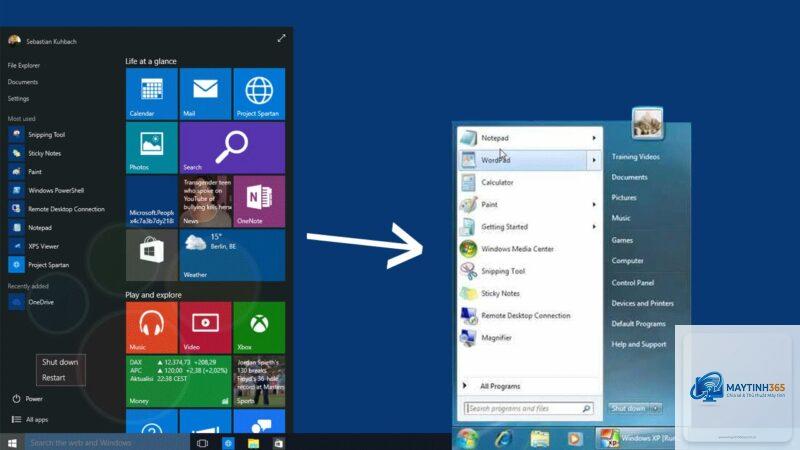Open Games link in Windows 7 menu
The image size is (800, 450).
click(x=622, y=240)
